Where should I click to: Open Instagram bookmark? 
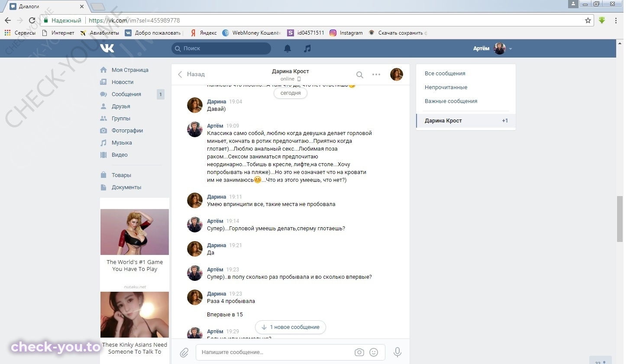coord(346,32)
